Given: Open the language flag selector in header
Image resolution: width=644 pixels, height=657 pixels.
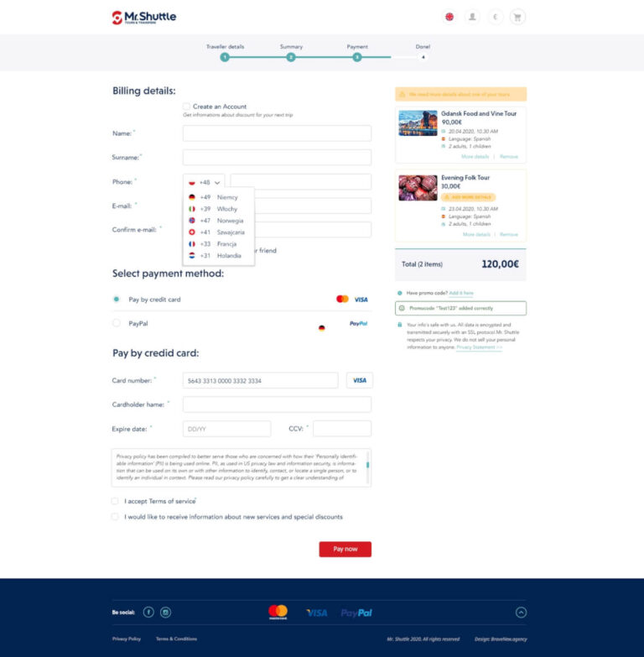Looking at the screenshot, I should pyautogui.click(x=449, y=17).
